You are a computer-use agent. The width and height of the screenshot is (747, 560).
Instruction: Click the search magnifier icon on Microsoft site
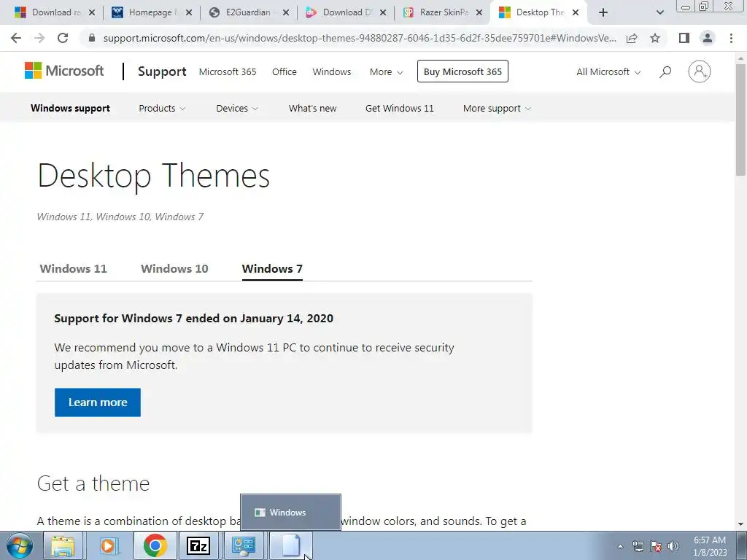(665, 71)
